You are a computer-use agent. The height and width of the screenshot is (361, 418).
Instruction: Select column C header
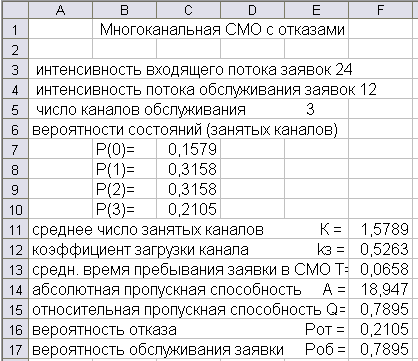tap(188, 11)
